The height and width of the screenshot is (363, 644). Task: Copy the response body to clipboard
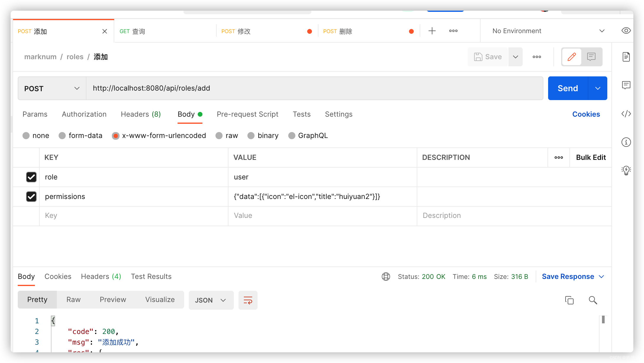569,300
